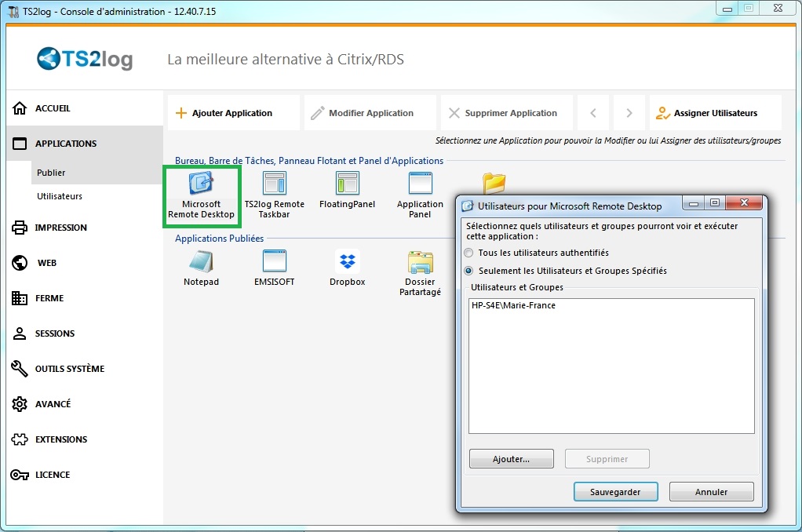Open the FERME section
The width and height of the screenshot is (802, 532).
click(x=85, y=298)
